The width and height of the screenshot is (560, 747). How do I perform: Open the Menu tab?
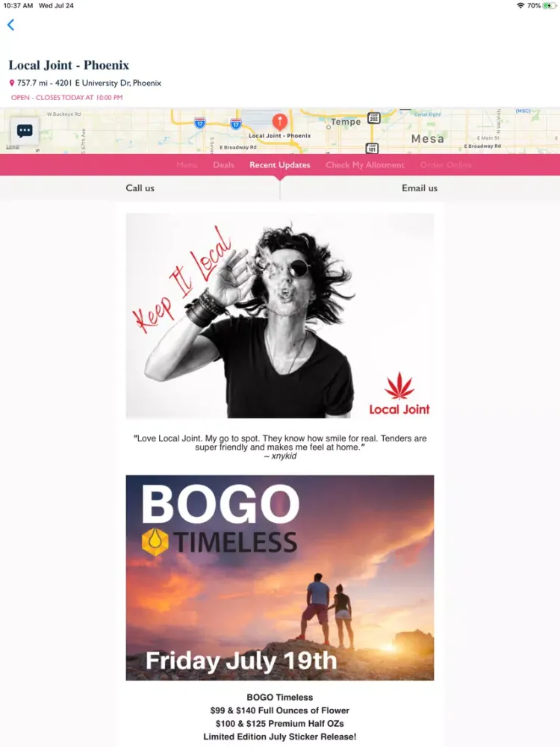(x=187, y=165)
